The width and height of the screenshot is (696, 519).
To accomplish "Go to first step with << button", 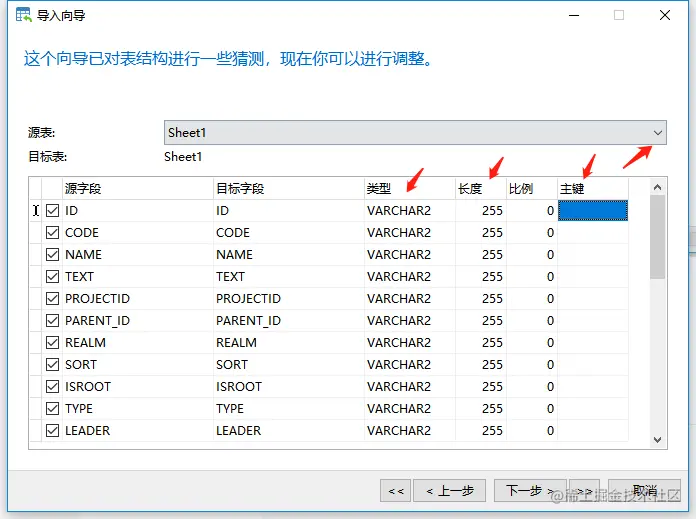I will (395, 491).
